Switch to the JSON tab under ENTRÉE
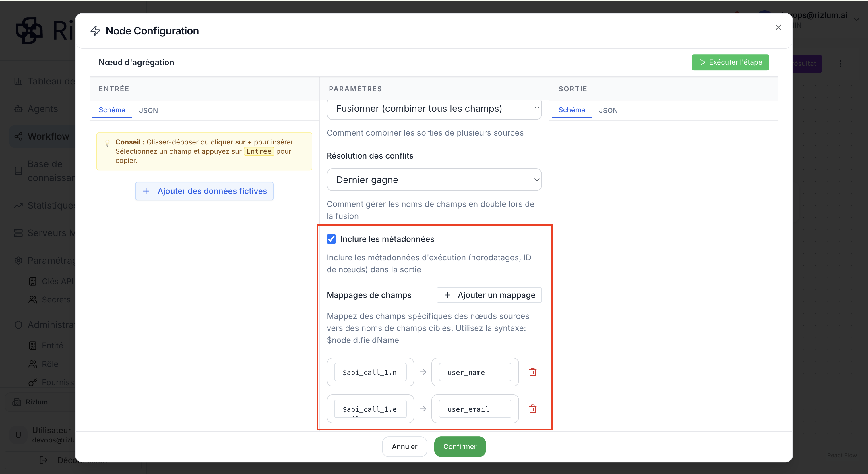The image size is (868, 474). pyautogui.click(x=148, y=110)
